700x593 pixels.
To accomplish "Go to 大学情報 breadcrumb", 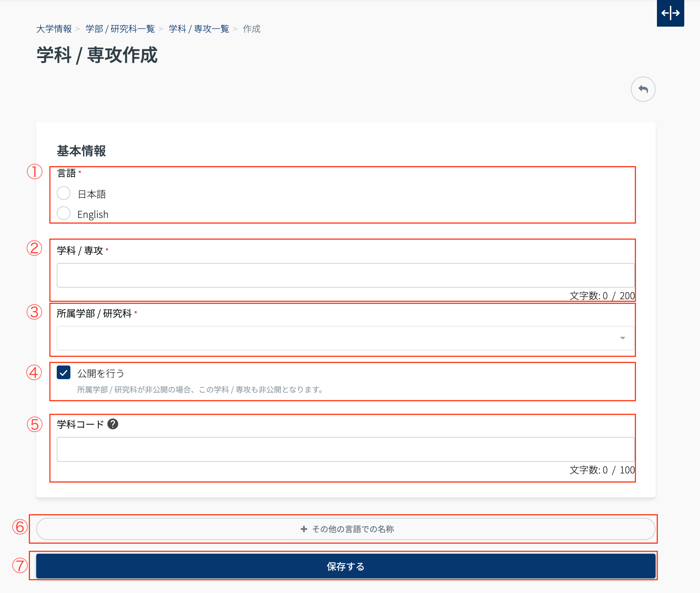I will click(x=54, y=29).
